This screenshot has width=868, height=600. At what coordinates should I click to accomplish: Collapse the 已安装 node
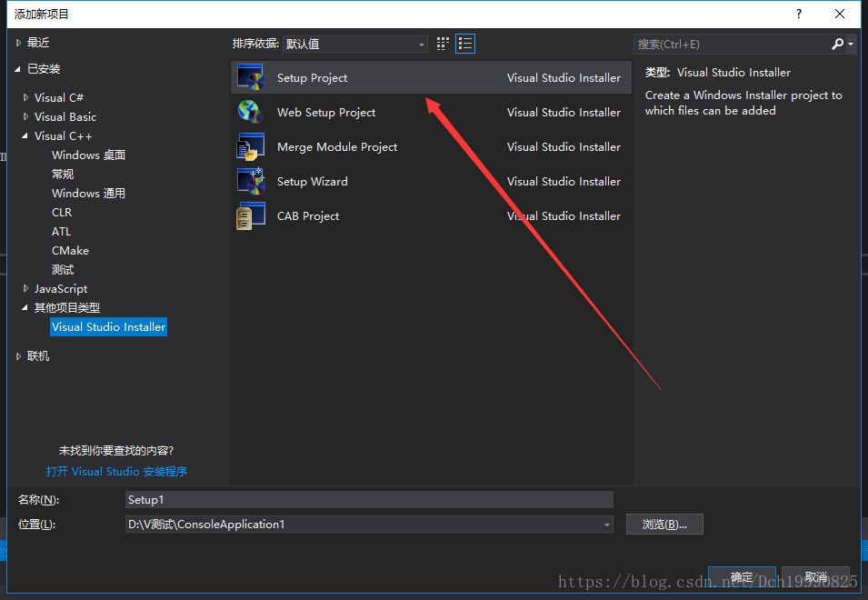tap(17, 69)
